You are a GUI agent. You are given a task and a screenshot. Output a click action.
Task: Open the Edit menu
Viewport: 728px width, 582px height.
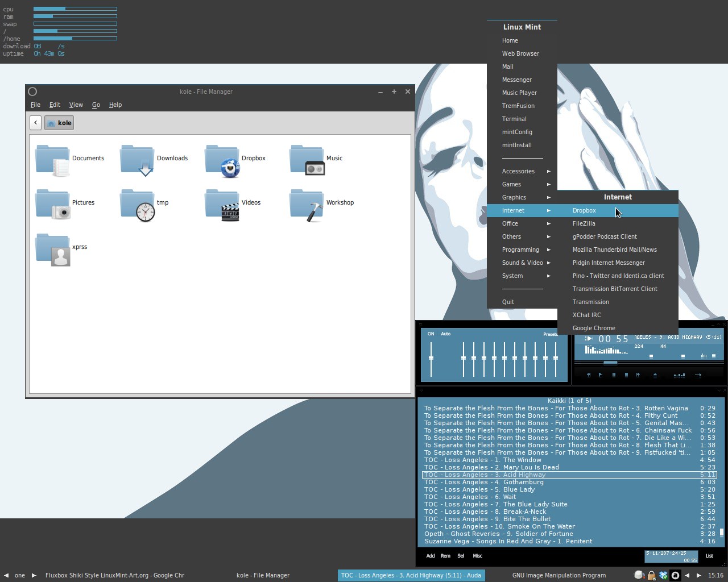(x=55, y=105)
